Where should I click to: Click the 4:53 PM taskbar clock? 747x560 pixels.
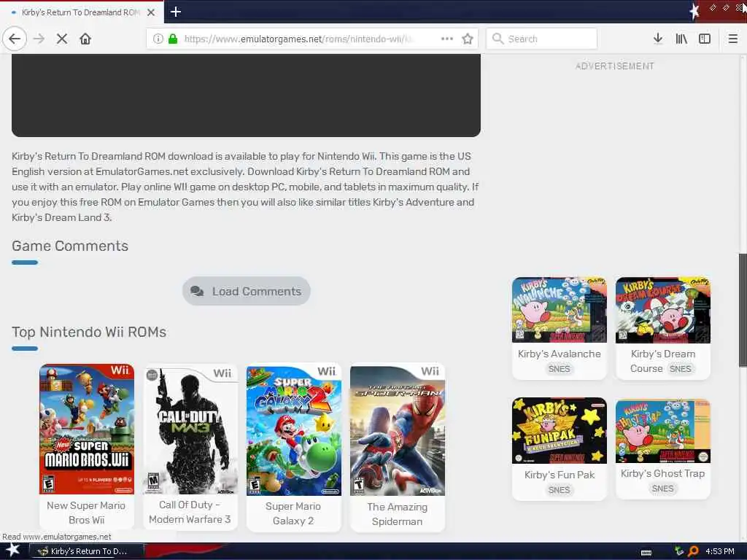[720, 551]
